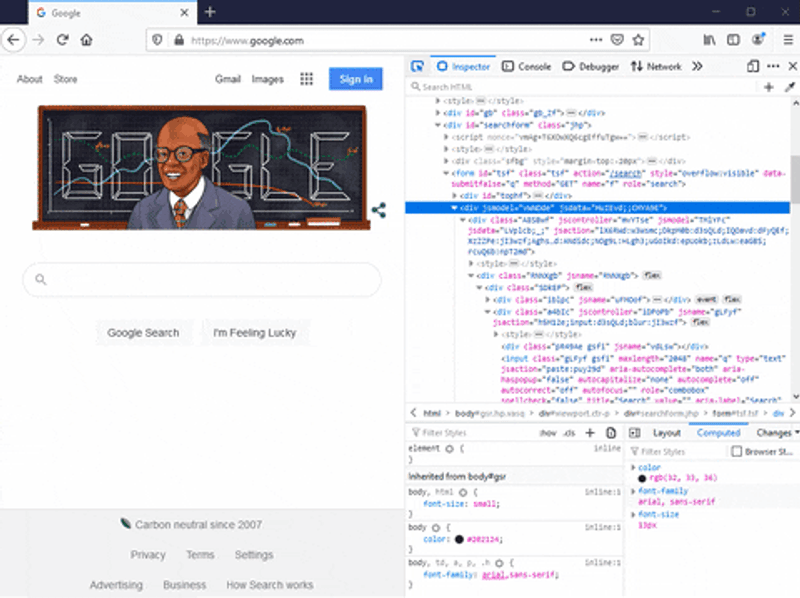The image size is (800, 598).
Task: Expand div id="gb" node
Action: pyautogui.click(x=438, y=113)
